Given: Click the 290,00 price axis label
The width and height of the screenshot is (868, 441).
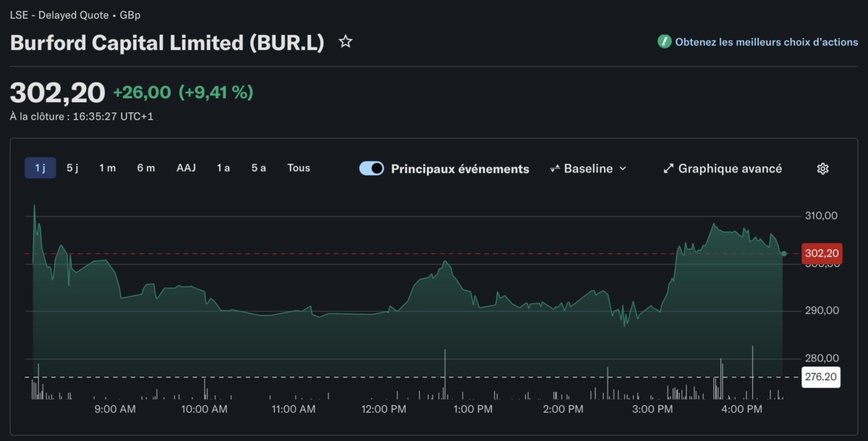Looking at the screenshot, I should (x=822, y=310).
